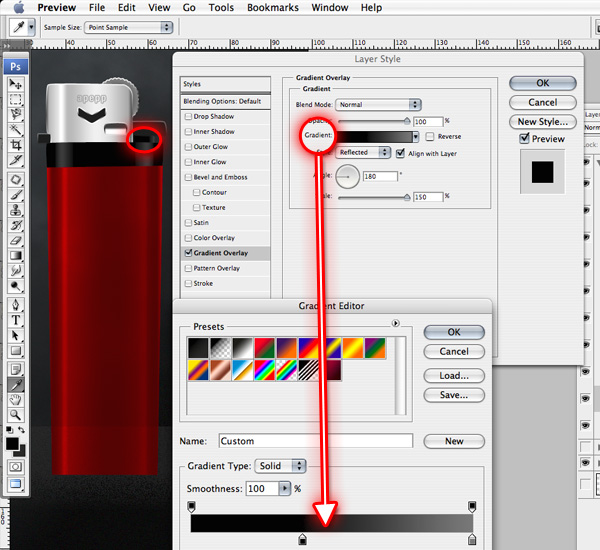Select the Move tool
The width and height of the screenshot is (600, 550).
pyautogui.click(x=17, y=83)
